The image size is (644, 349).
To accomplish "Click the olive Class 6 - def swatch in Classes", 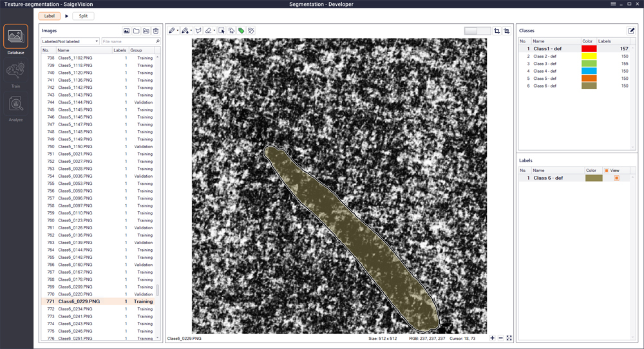I will pos(589,86).
